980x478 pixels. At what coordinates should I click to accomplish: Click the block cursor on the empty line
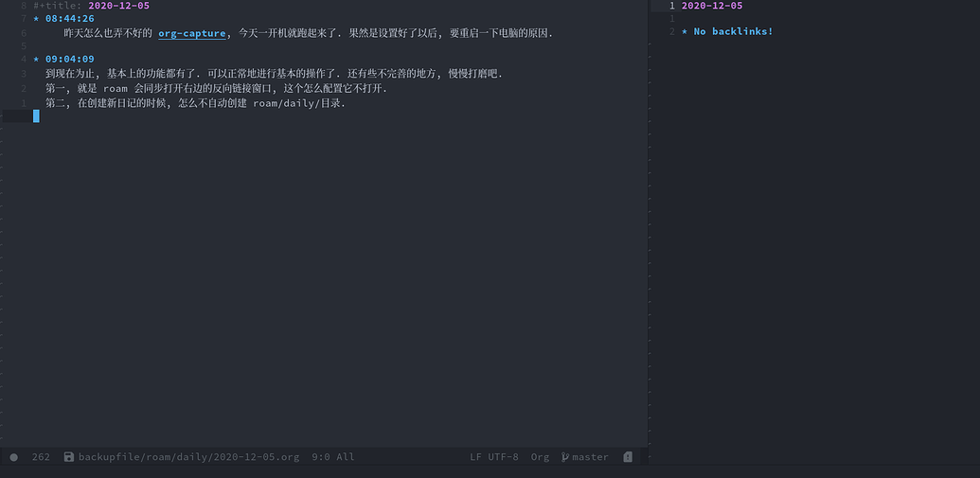36,116
